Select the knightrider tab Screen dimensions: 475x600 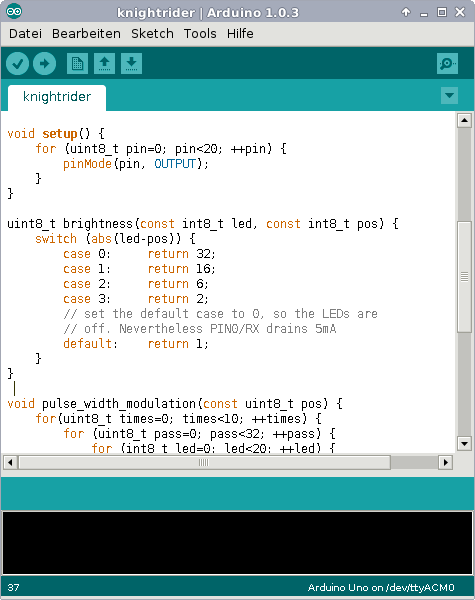pos(57,97)
